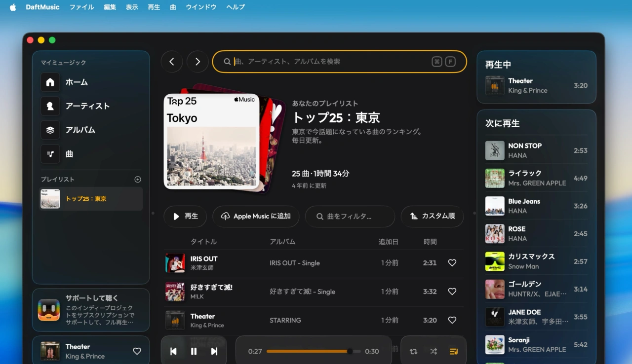Favorite the song IRIS OUT
632x364 pixels.
click(x=452, y=263)
